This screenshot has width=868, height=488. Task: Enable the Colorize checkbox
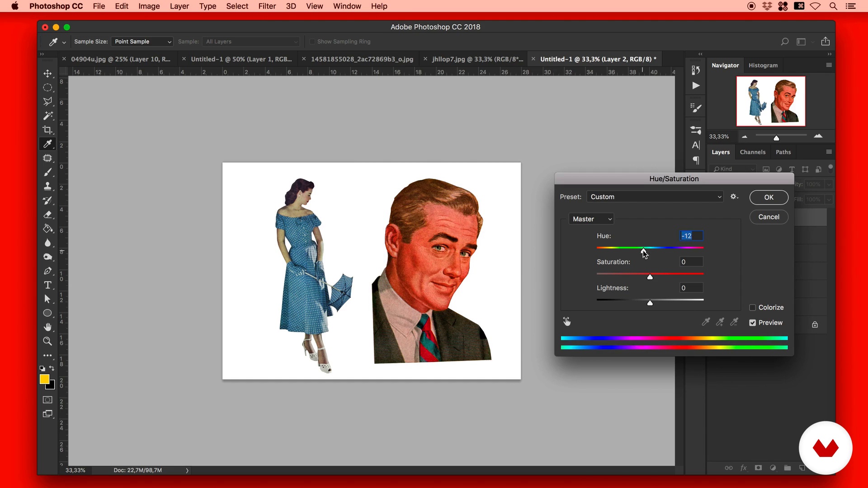[x=753, y=308]
